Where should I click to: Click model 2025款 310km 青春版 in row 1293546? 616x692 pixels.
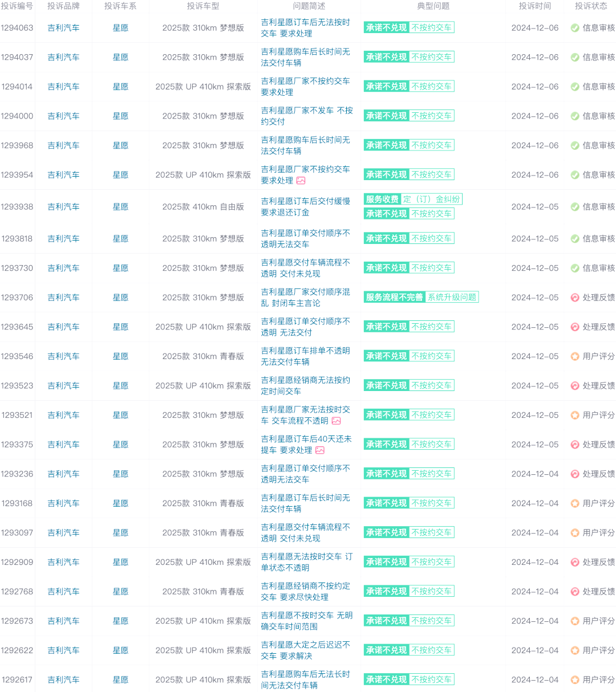(x=203, y=356)
